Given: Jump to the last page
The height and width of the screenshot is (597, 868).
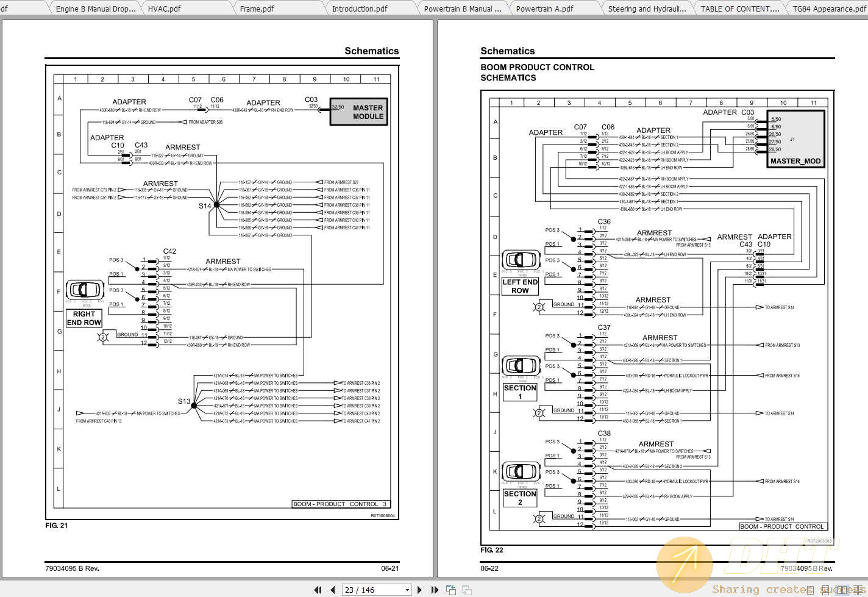Looking at the screenshot, I should 435,590.
